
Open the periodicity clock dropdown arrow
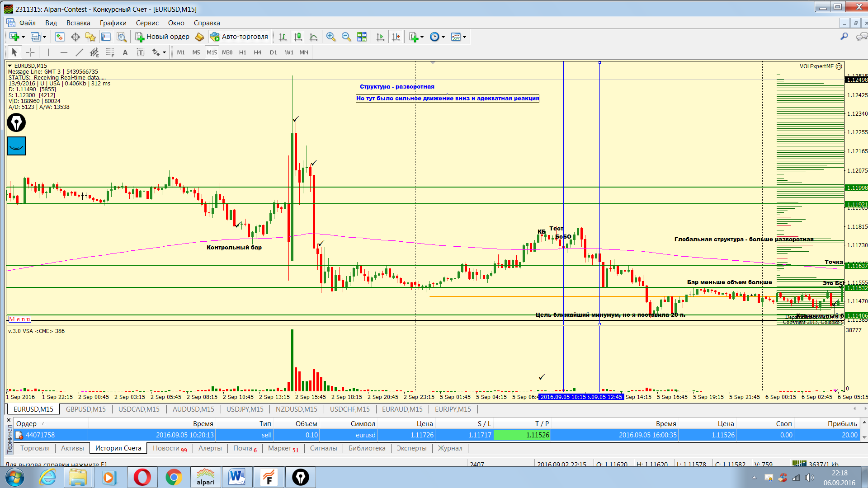pos(443,37)
